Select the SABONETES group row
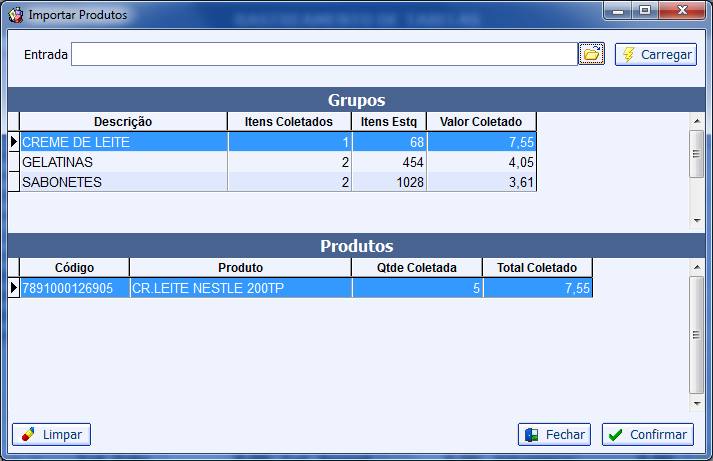Viewport: 713px width, 461px height. pyautogui.click(x=278, y=182)
